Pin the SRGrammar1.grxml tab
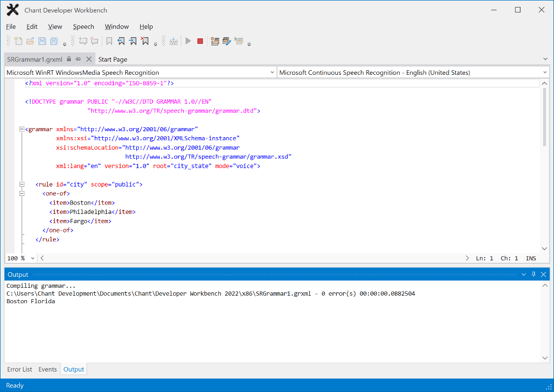This screenshot has height=392, width=554. [78, 59]
